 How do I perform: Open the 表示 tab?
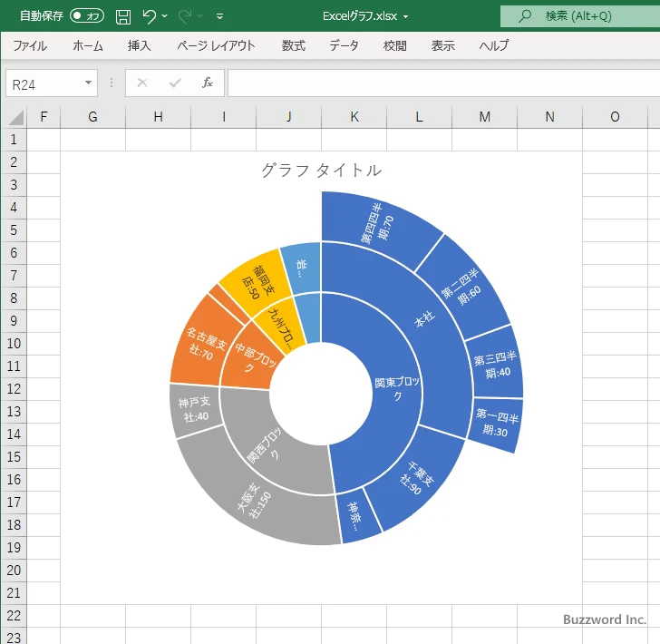coord(442,45)
